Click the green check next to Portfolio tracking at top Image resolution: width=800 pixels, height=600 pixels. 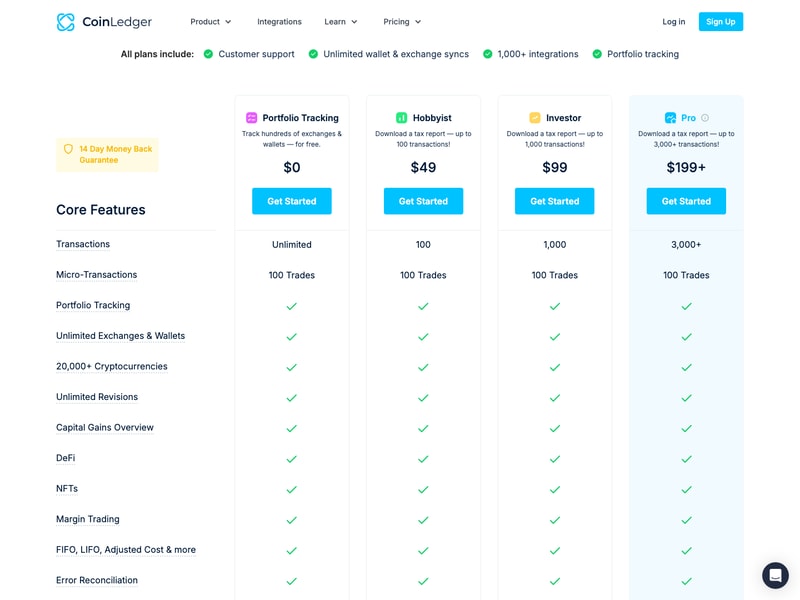tap(597, 54)
